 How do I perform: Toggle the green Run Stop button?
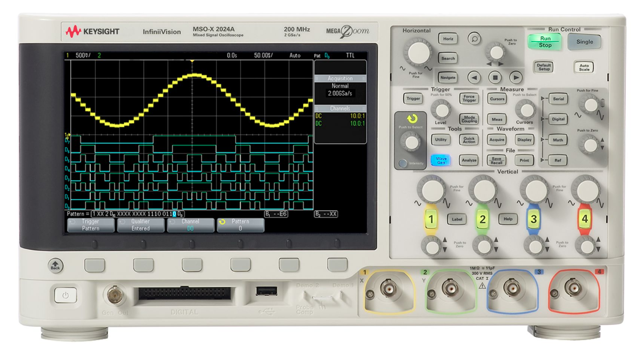(545, 42)
